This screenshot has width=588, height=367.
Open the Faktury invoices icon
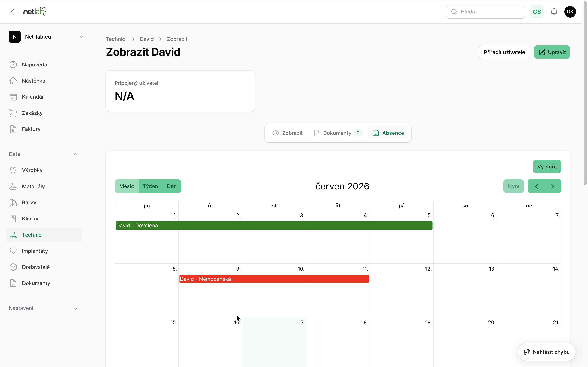coord(13,129)
